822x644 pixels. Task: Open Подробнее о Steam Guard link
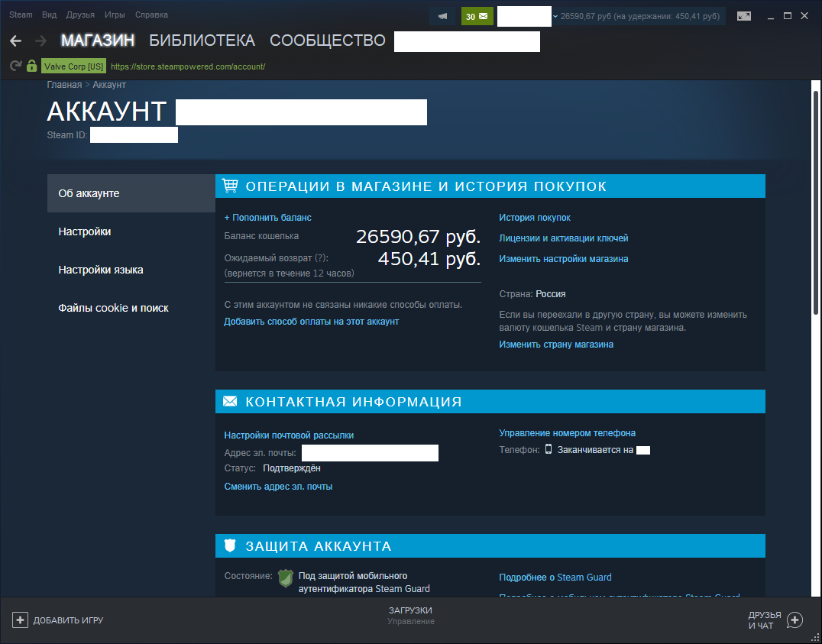555,578
